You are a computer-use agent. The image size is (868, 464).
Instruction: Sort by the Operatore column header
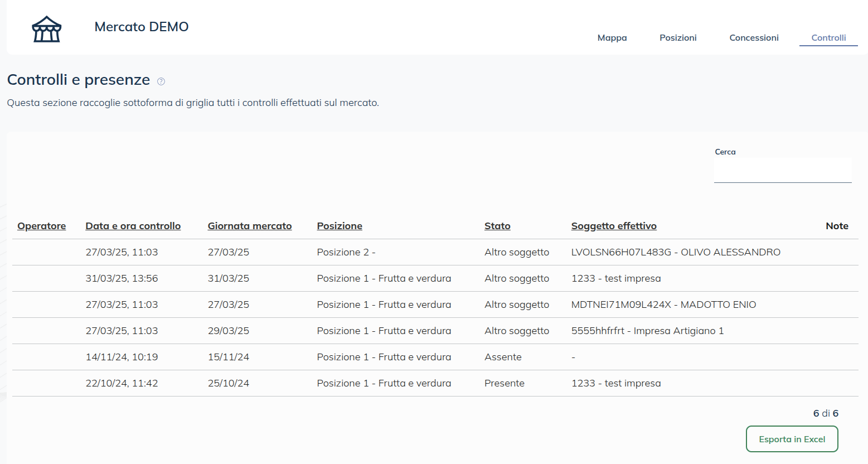pyautogui.click(x=42, y=226)
